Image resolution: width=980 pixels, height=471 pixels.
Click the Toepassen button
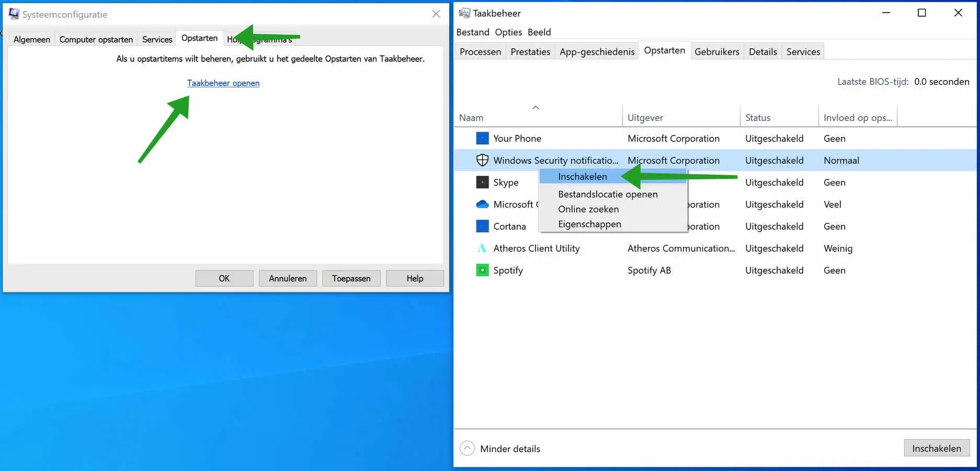point(351,278)
